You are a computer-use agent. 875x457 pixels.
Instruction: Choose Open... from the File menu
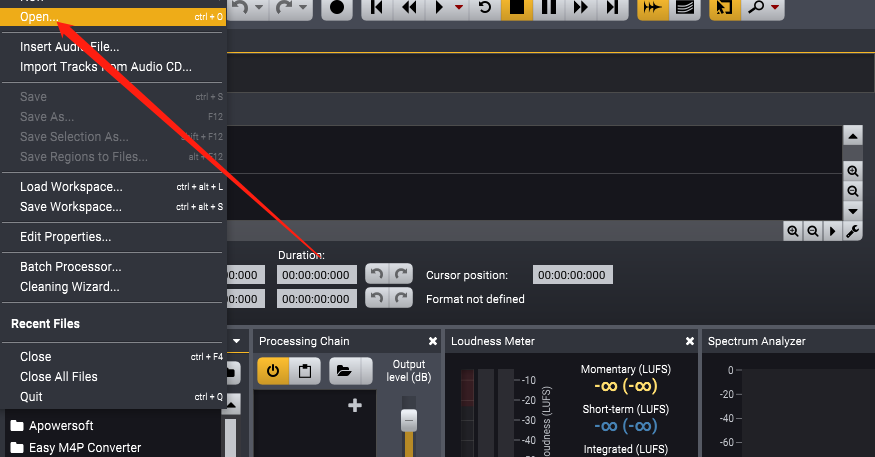113,17
